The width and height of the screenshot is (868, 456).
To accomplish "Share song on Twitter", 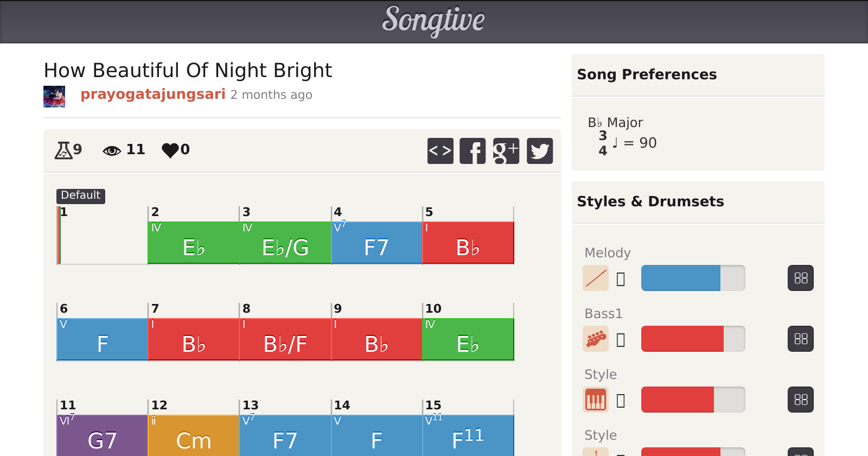I will coord(540,151).
